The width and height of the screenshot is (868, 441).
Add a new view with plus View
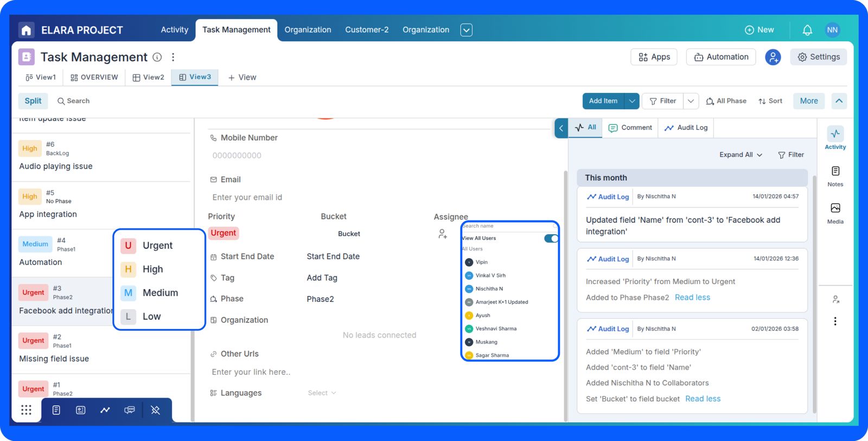[x=242, y=78]
